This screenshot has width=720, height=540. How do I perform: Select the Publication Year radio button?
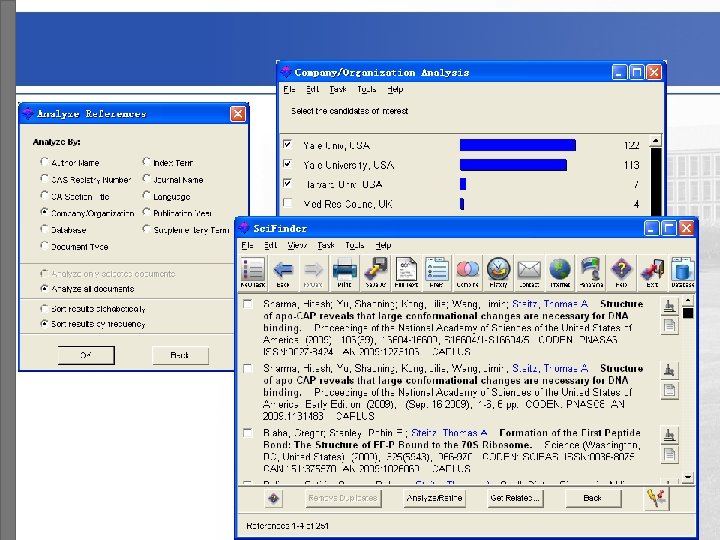coord(146,212)
